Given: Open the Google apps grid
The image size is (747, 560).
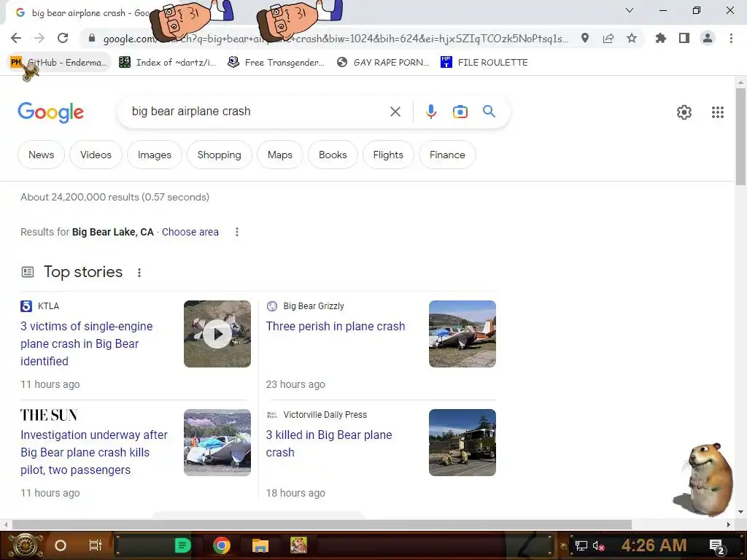Looking at the screenshot, I should click(x=718, y=112).
